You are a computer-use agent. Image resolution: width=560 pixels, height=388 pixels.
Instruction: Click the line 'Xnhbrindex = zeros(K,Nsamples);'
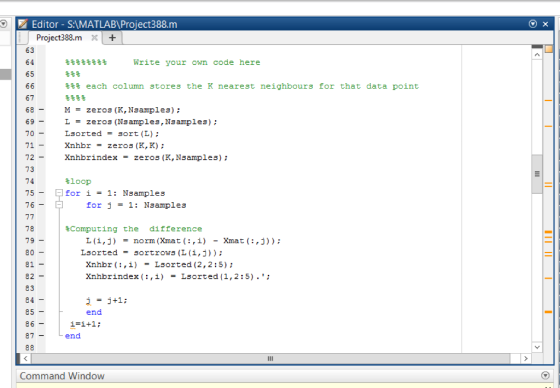click(x=146, y=158)
